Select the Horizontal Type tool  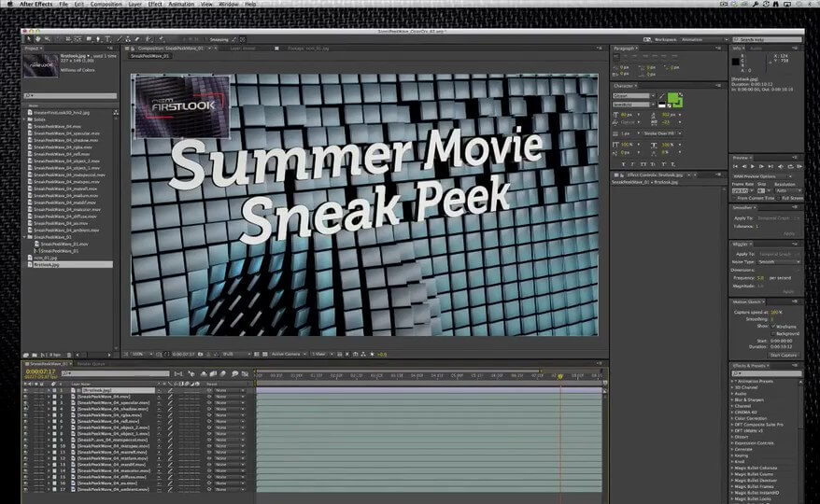click(108, 39)
